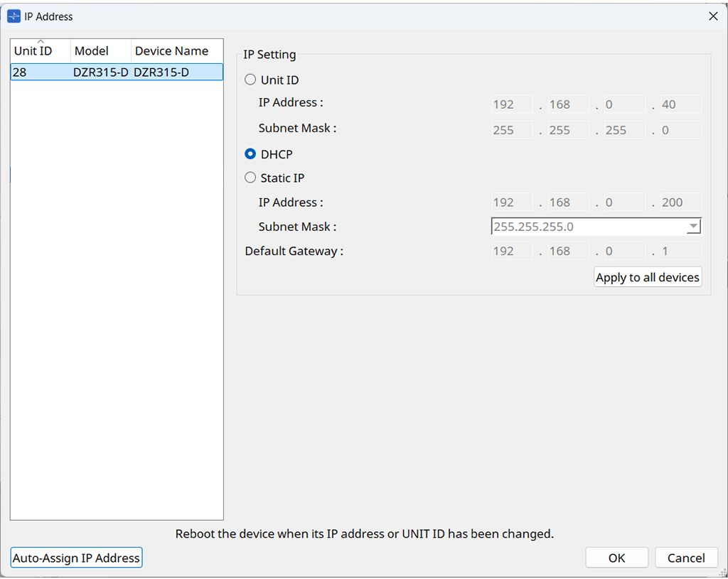Click the Model column header
This screenshot has width=728, height=579.
pyautogui.click(x=100, y=51)
